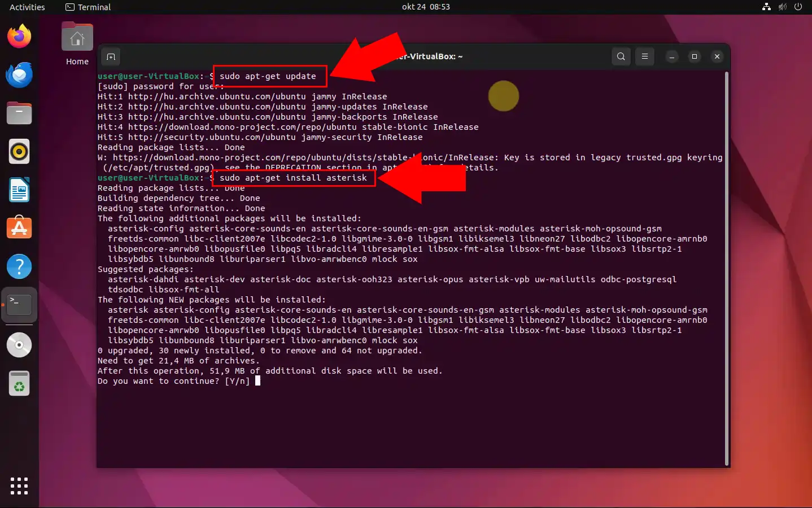The height and width of the screenshot is (508, 812).
Task: Click the terminal search button
Action: 621,56
